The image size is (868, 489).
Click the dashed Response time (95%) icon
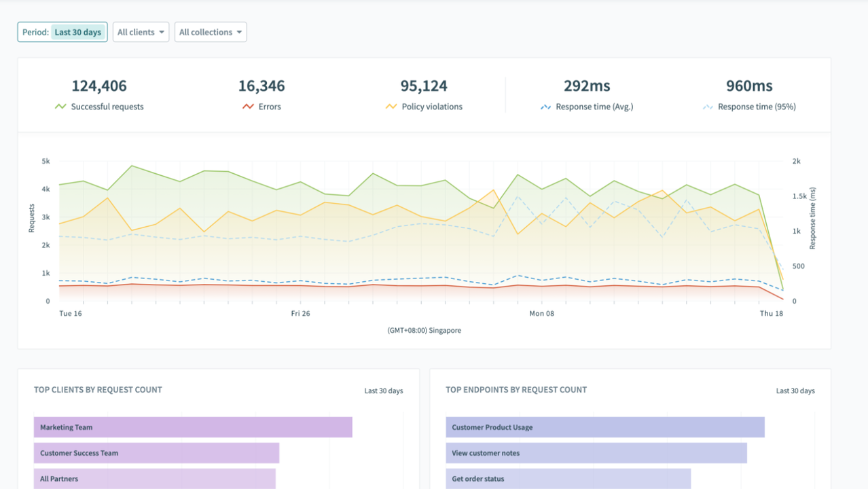coord(708,107)
